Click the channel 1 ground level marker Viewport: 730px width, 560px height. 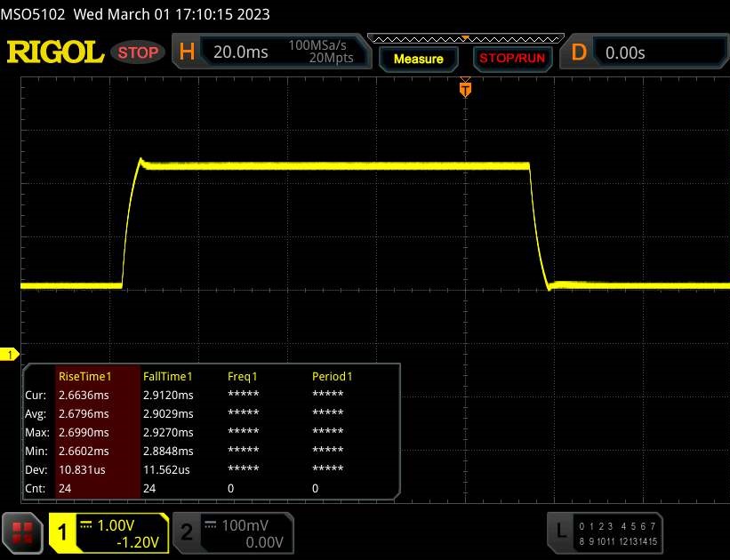point(9,355)
